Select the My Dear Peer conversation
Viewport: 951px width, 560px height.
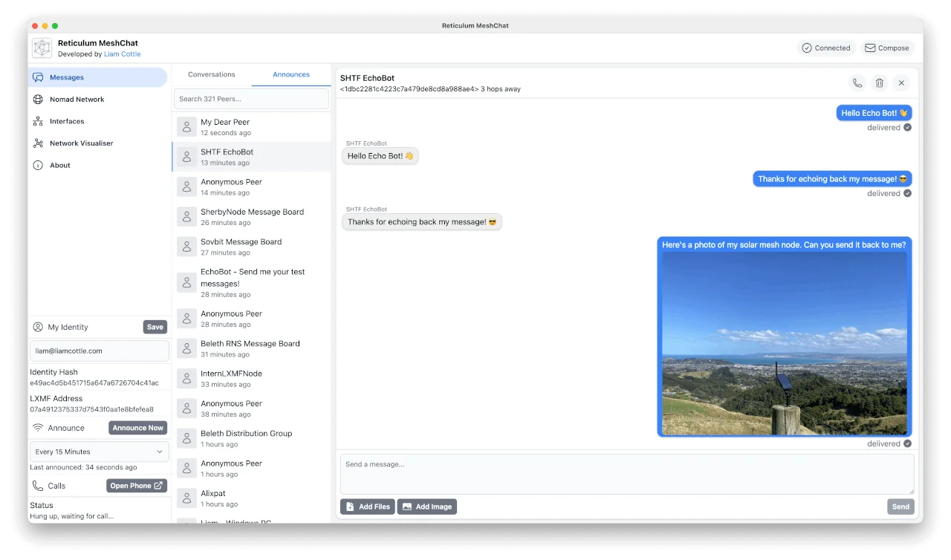pyautogui.click(x=251, y=126)
